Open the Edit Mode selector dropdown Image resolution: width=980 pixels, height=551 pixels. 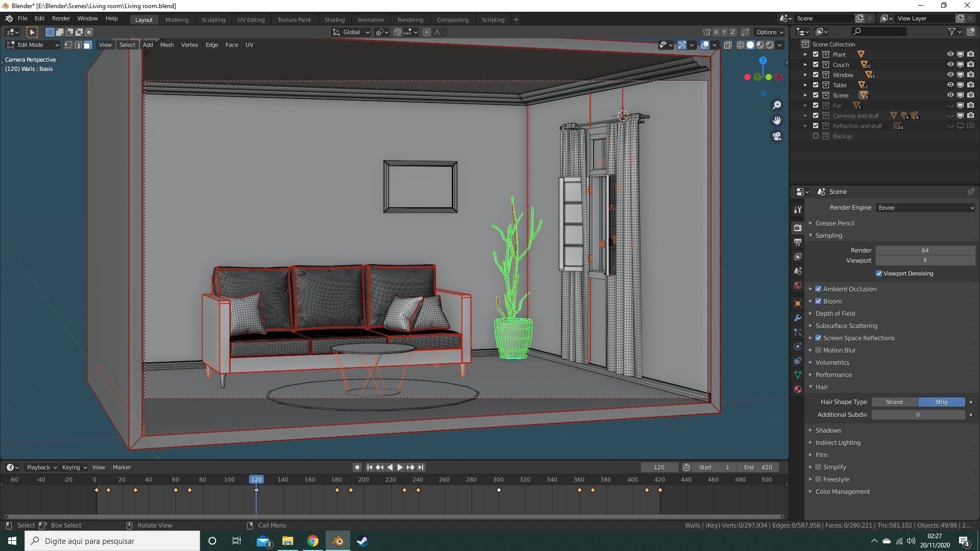[x=33, y=45]
